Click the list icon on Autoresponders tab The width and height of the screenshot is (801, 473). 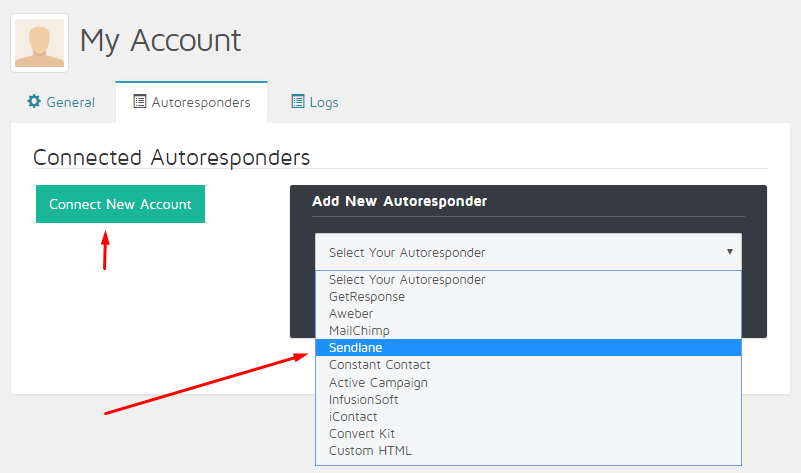(139, 101)
